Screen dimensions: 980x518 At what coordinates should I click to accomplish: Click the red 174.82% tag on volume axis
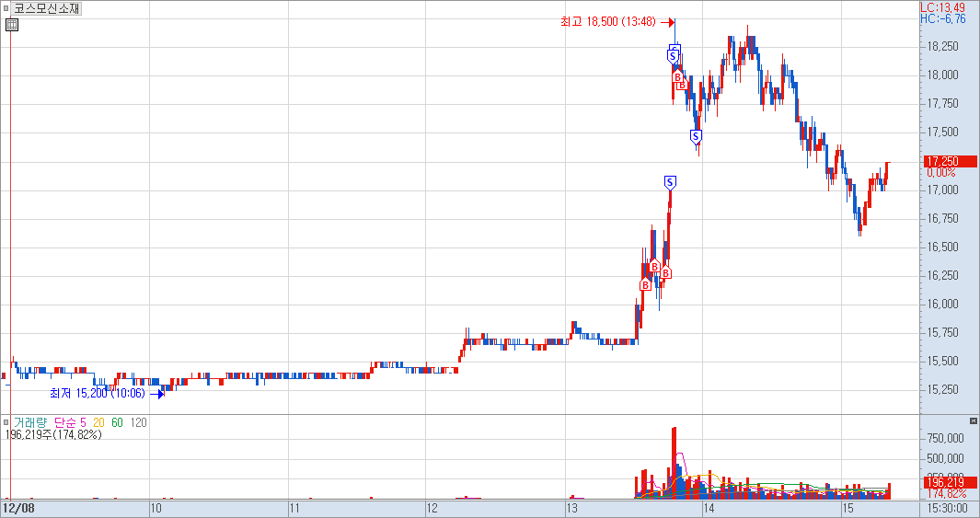pos(950,493)
